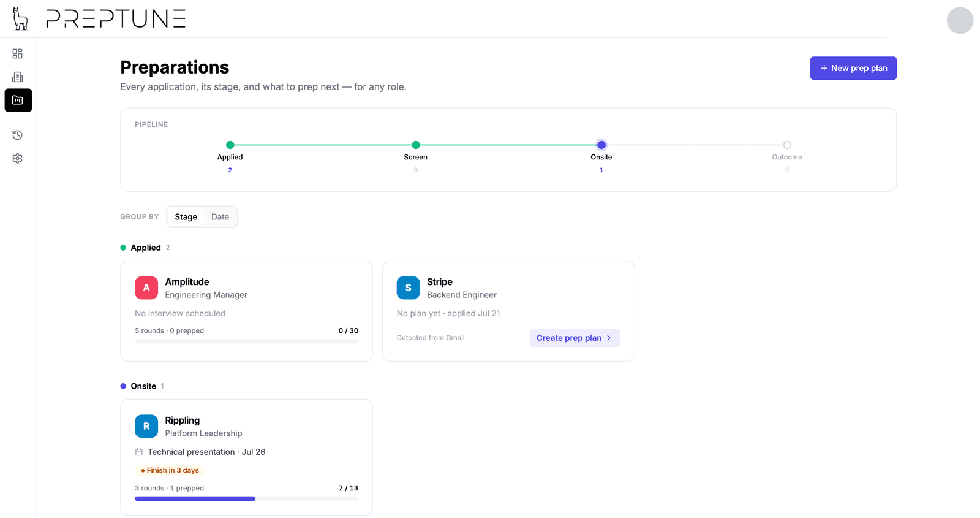The height and width of the screenshot is (518, 980).
Task: Click 'Detected from Gmail' label
Action: click(x=431, y=338)
